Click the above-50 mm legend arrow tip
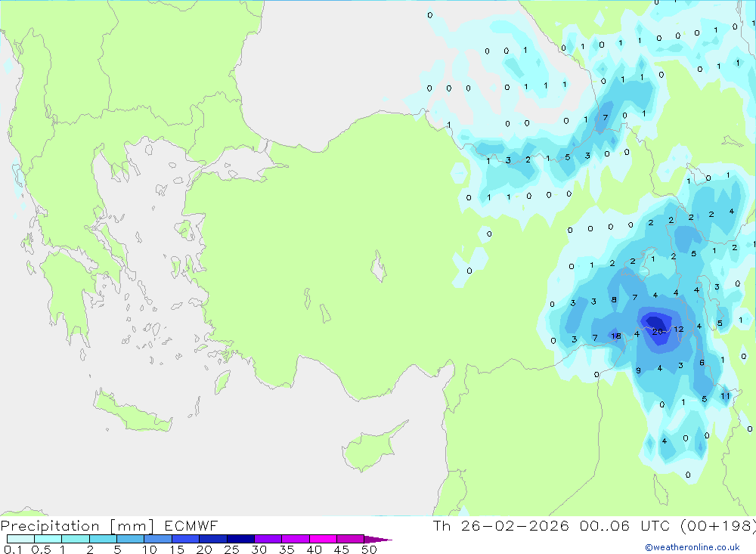Screen dimensions: 756x554 [x=377, y=540]
